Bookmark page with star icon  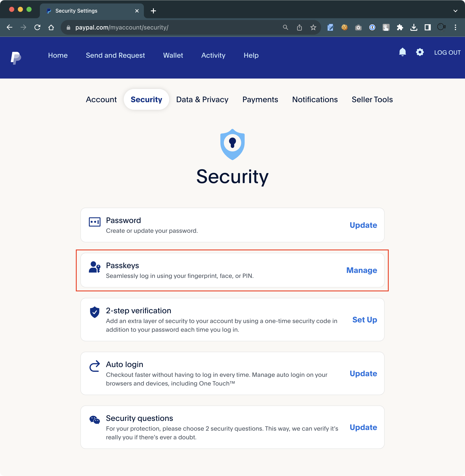click(313, 27)
